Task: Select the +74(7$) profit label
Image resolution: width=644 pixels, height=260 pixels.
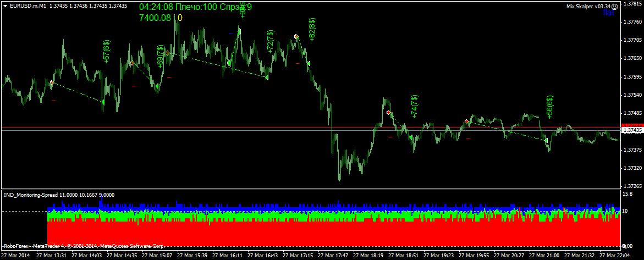Action: pos(415,107)
